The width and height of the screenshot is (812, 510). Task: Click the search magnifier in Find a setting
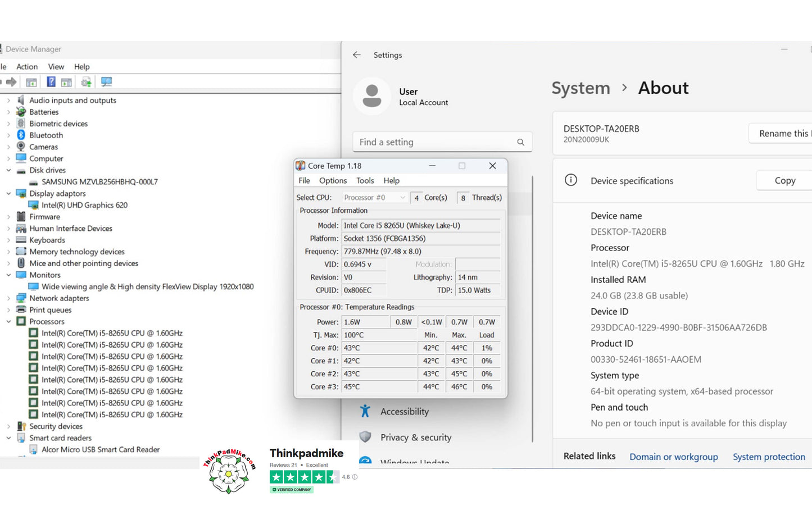pos(520,142)
